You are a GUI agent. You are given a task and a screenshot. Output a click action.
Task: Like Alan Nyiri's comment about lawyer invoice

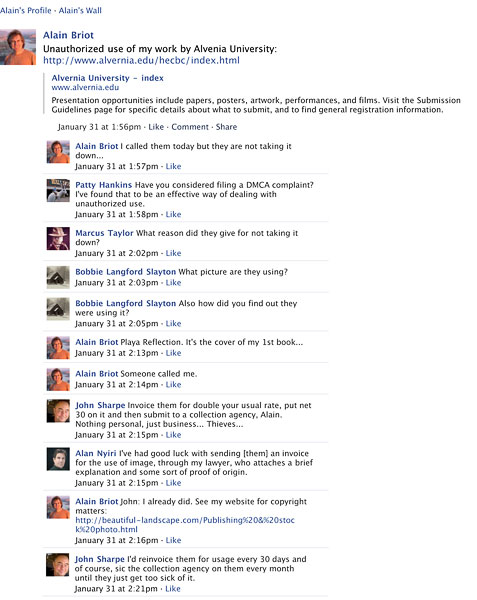[173, 483]
